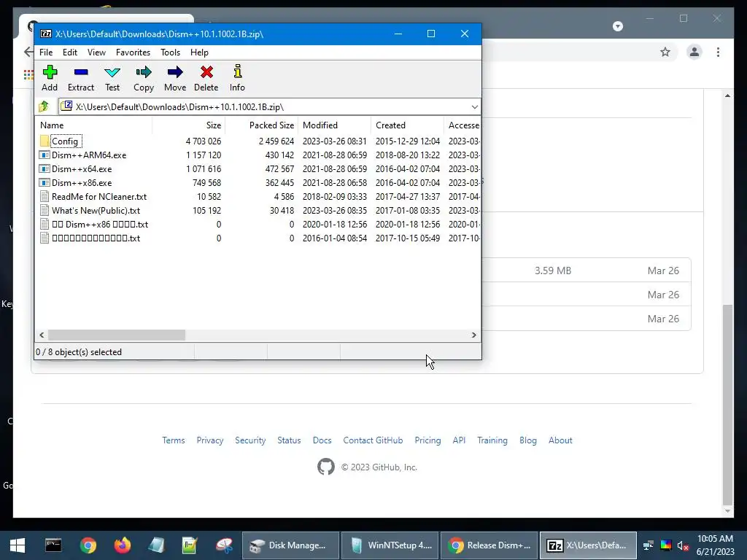Viewport: 747px width, 560px height.
Task: Open the Terms footer link
Action: tap(174, 440)
